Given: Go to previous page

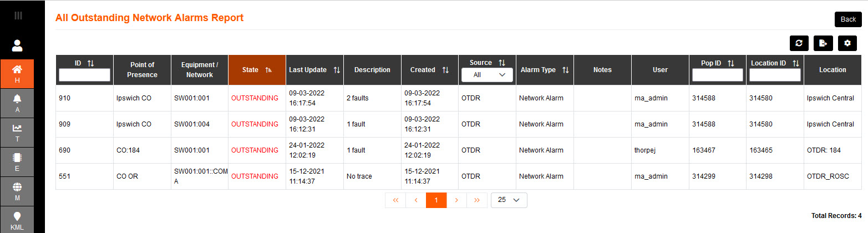Looking at the screenshot, I should 416,200.
